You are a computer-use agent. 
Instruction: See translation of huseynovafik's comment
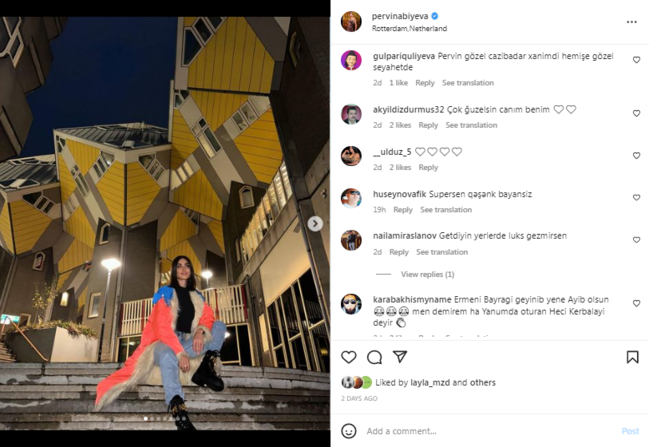(x=446, y=210)
